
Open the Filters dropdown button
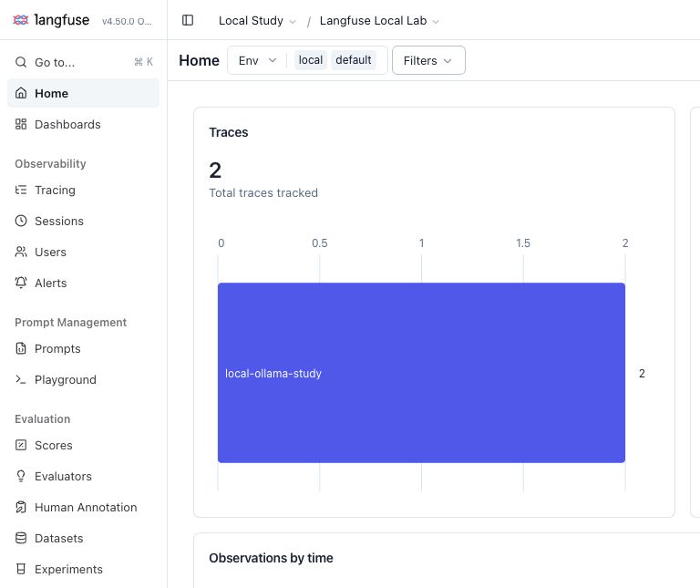click(428, 60)
